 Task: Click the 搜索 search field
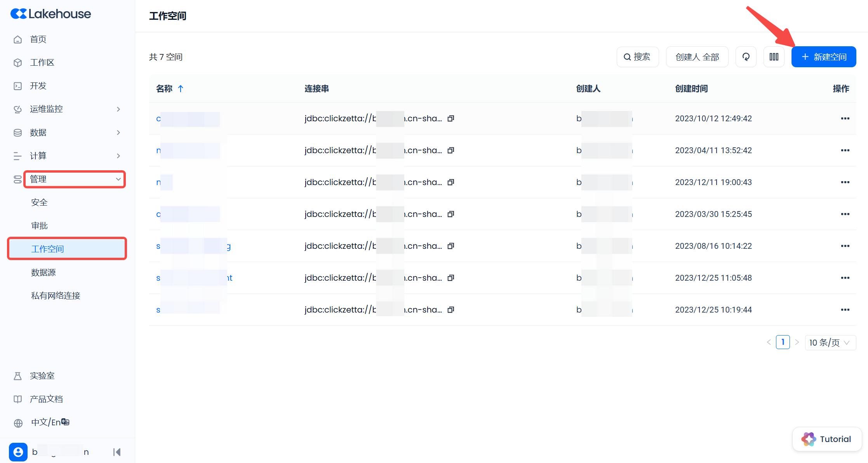(x=637, y=57)
